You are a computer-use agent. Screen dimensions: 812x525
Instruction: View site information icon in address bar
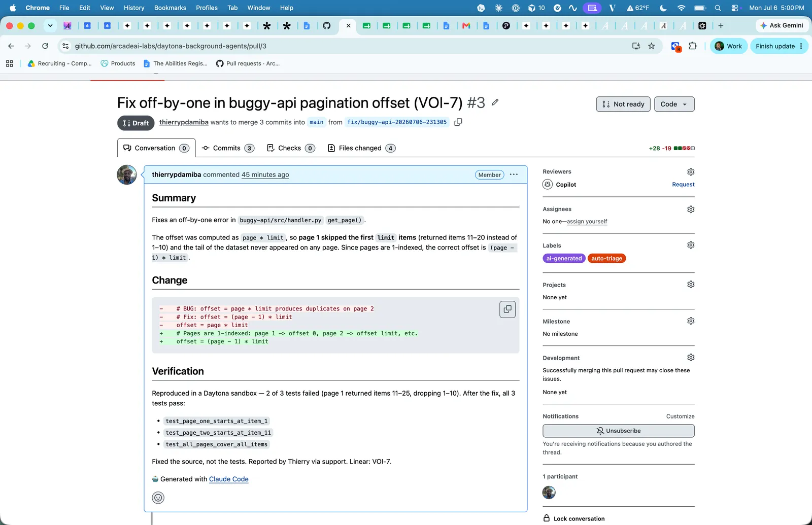[65, 46]
